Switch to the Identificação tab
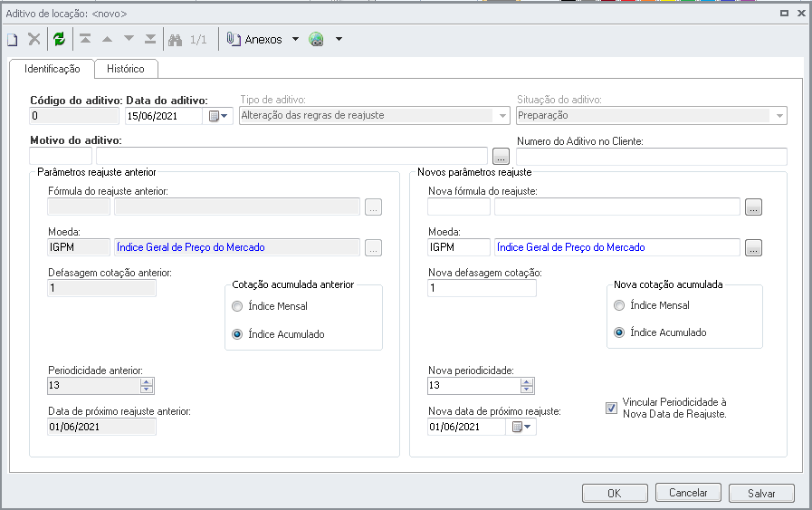 tap(52, 69)
